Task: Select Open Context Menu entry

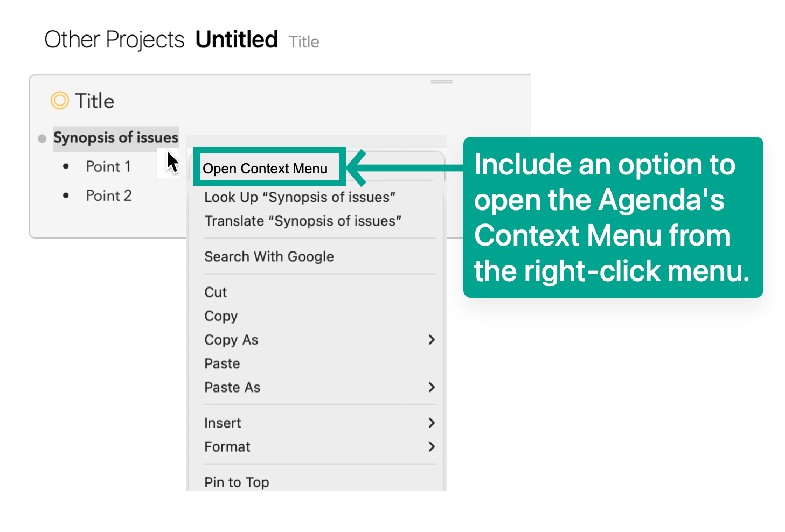Action: [265, 169]
